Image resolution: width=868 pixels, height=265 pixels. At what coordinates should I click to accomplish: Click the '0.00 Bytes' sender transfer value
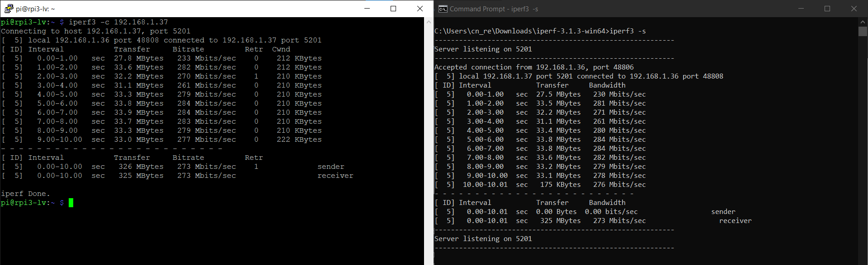[557, 212]
